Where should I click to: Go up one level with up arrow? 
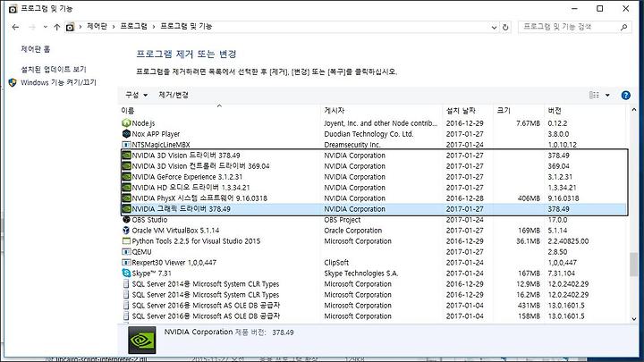tap(56, 27)
